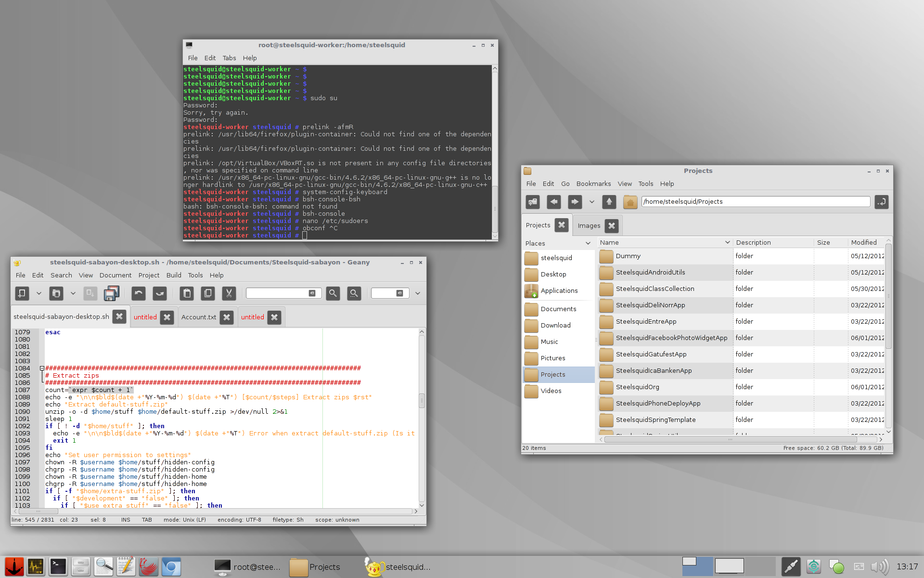Screen dimensions: 924x578
Task: Click the Cut scissors icon in Geany
Action: (x=229, y=293)
